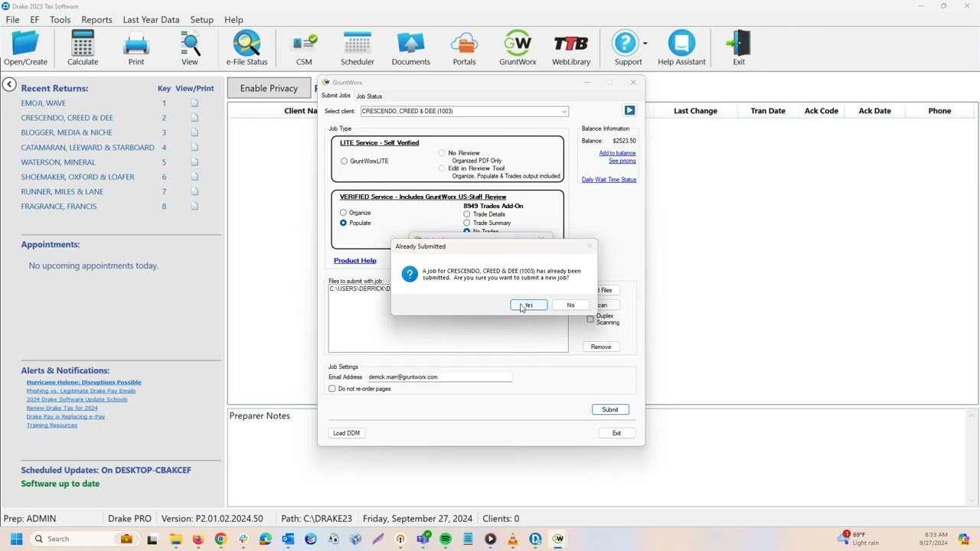Open the Last Year Data menu
980x551 pixels.
coord(151,20)
